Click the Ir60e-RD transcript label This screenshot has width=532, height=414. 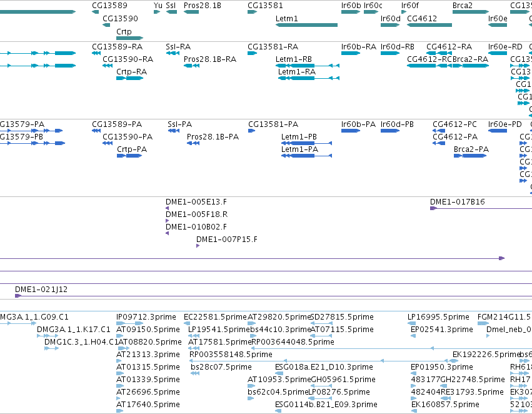(x=505, y=47)
